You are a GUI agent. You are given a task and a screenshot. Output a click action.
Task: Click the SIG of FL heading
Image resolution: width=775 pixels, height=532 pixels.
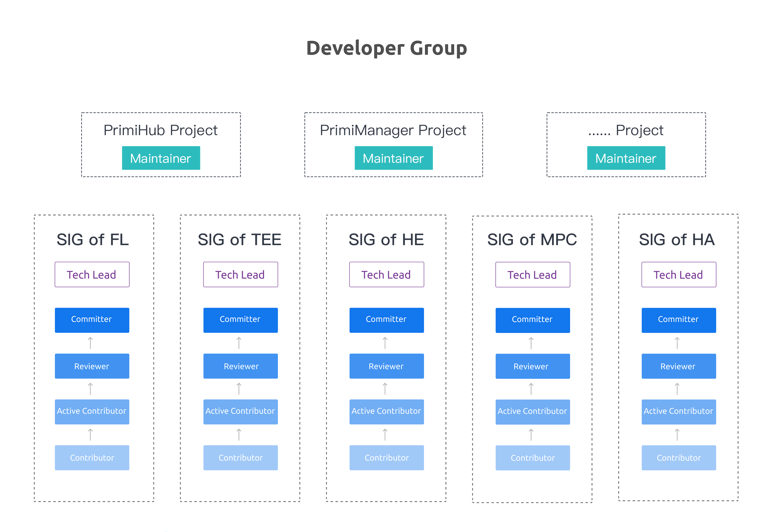tap(93, 240)
